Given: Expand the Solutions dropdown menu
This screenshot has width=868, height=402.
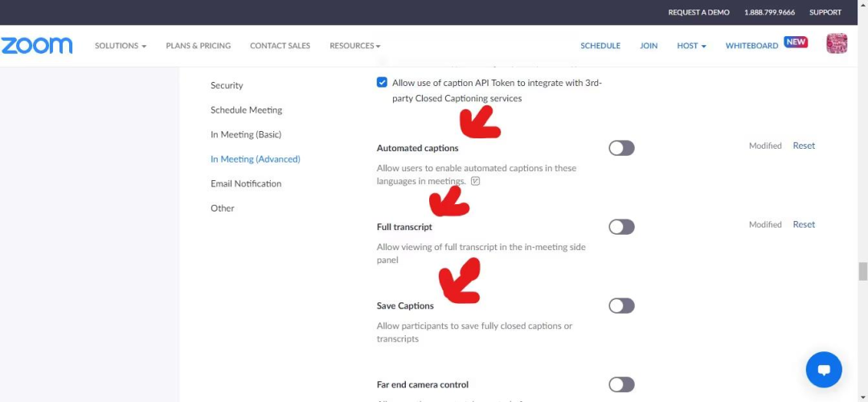Looking at the screenshot, I should coord(120,46).
